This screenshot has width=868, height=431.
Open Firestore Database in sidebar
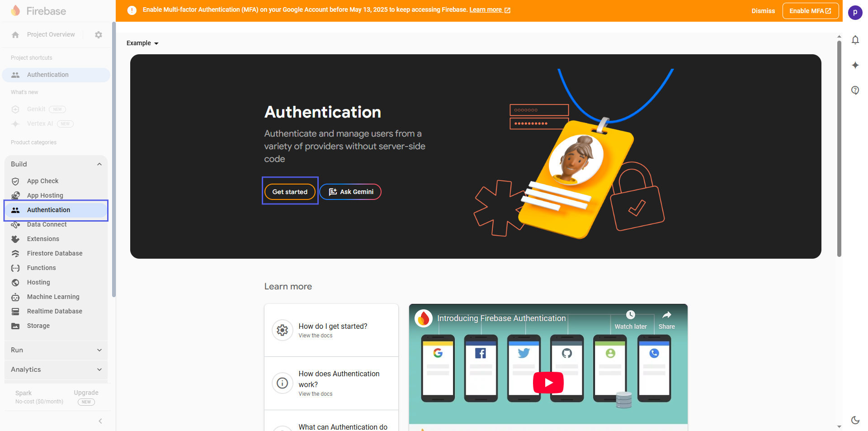(x=55, y=253)
